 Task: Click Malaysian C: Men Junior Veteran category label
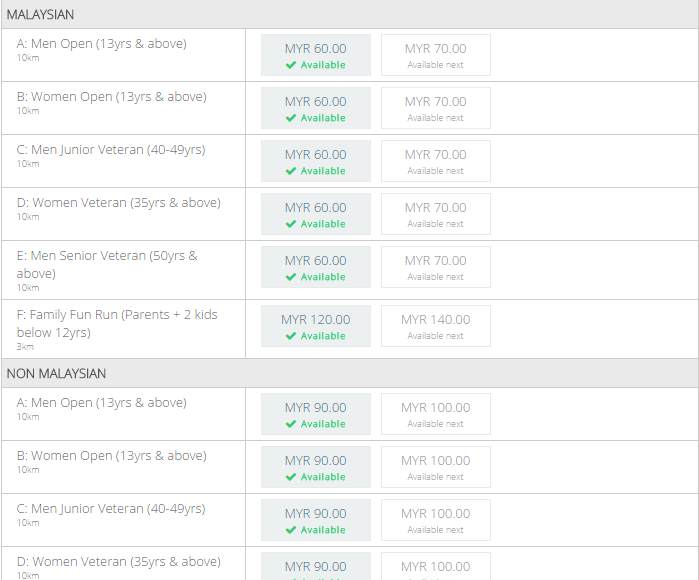(111, 150)
